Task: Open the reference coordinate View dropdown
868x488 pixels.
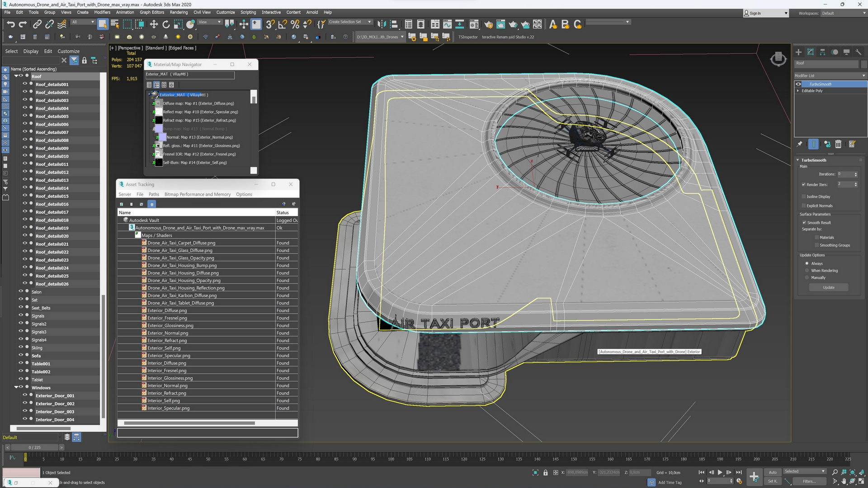Action: (210, 22)
